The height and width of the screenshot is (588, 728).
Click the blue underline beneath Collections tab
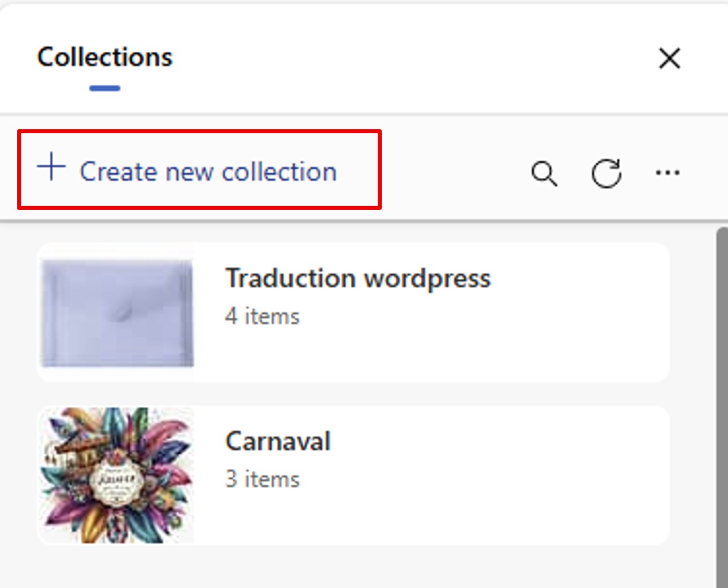(x=104, y=88)
